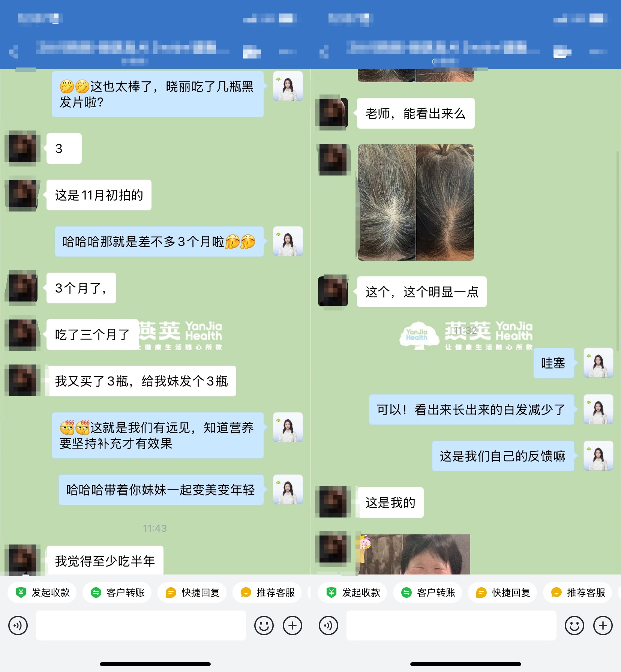Go back using left chat back arrow
Viewport: 621px width, 672px height.
point(13,51)
